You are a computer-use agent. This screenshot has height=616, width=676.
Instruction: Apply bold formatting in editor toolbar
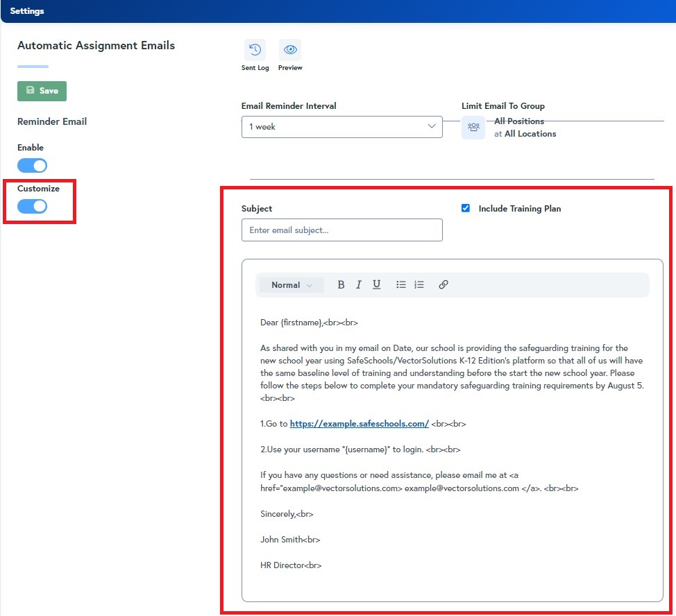341,284
